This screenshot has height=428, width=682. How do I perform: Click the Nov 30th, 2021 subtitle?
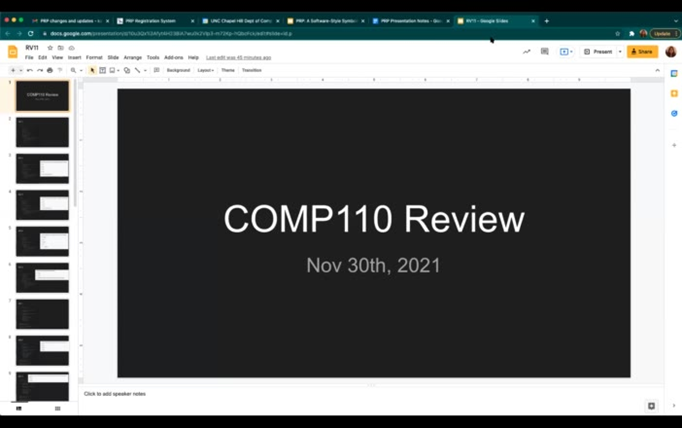point(373,265)
